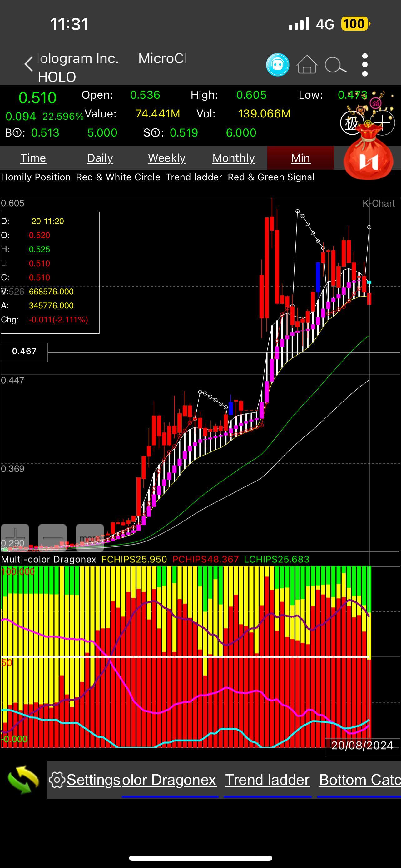Switch to the Time tab
The image size is (401, 868).
pos(33,158)
